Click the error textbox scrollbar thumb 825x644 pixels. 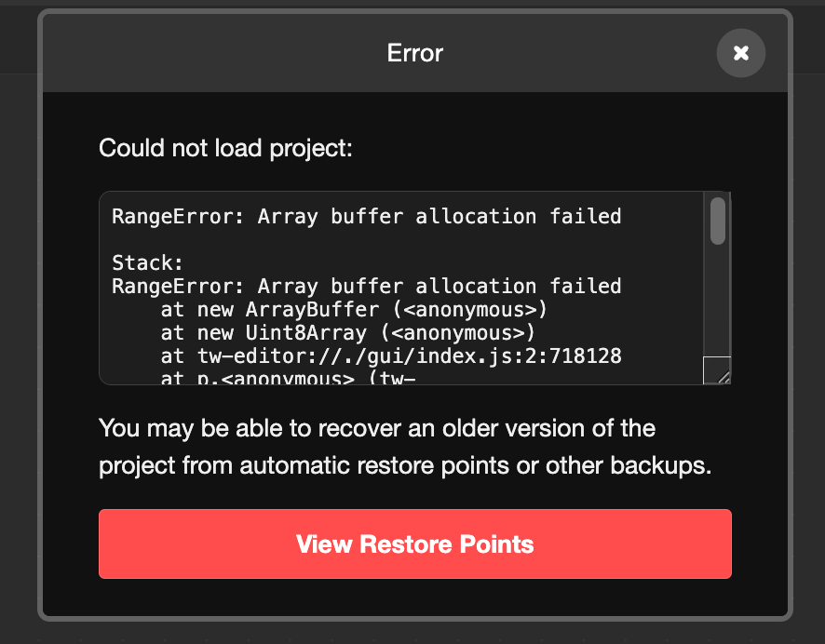717,221
